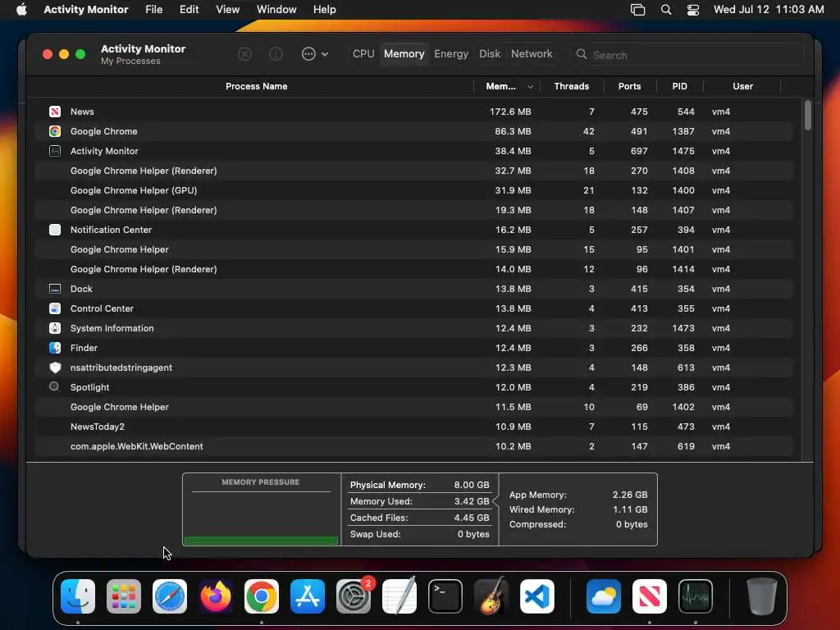
Task: Open the Help menu
Action: (325, 10)
